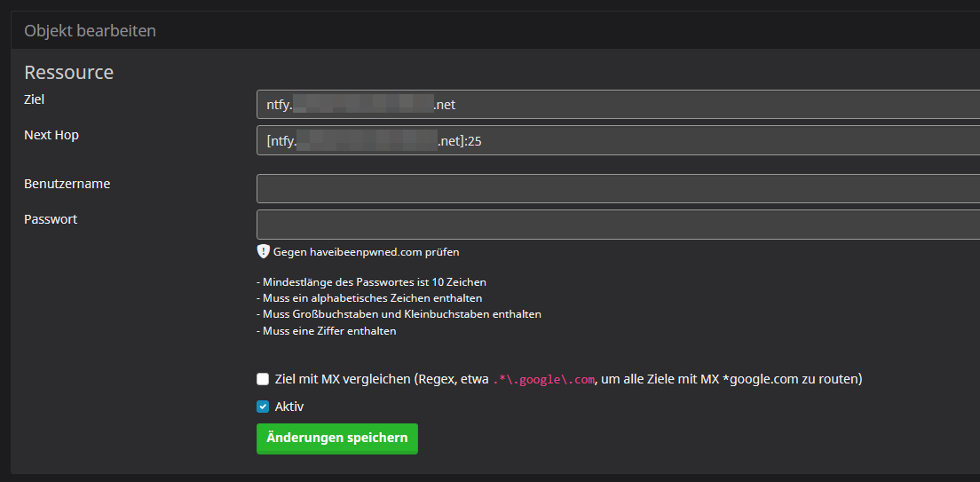This screenshot has height=482, width=980.
Task: Click the Objekt bearbeiten dialog header
Action: (90, 31)
